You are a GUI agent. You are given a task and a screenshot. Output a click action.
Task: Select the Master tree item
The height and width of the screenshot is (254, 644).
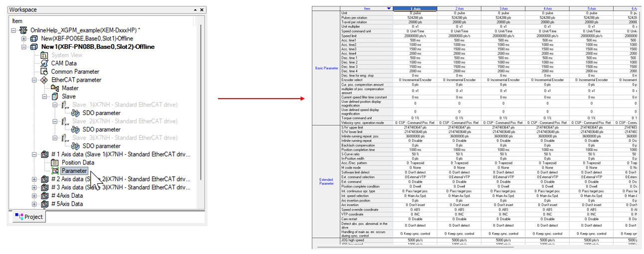point(70,88)
